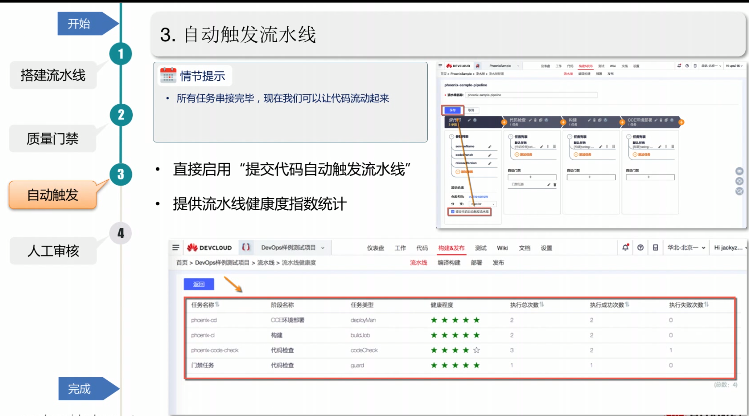
Task: Click the CCE环境部署 stage name cell
Action: pos(288,320)
